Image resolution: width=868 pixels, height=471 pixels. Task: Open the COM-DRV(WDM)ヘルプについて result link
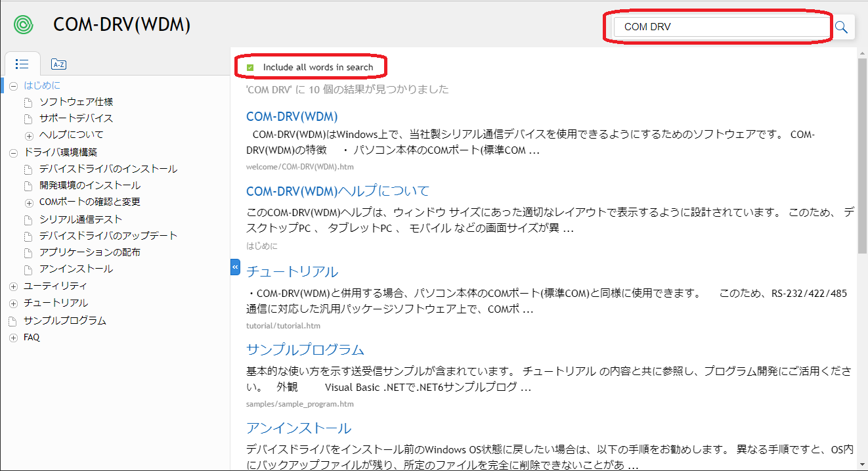point(337,191)
